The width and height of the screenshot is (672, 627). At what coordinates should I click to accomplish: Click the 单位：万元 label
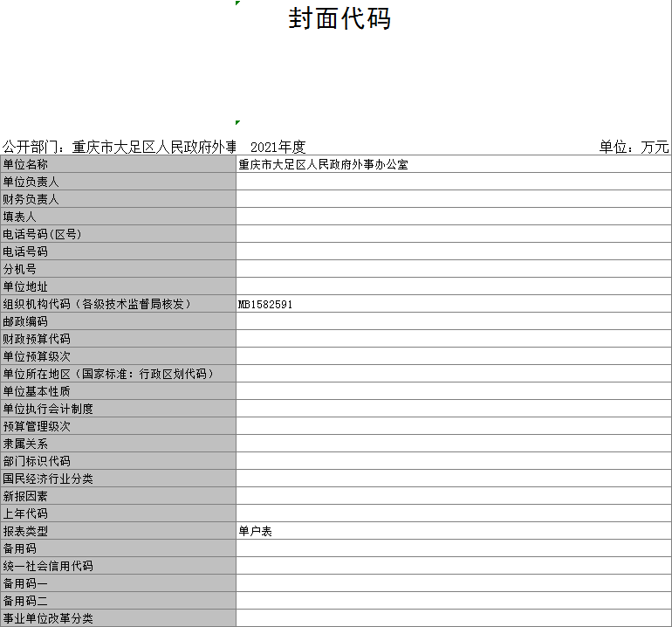(634, 147)
